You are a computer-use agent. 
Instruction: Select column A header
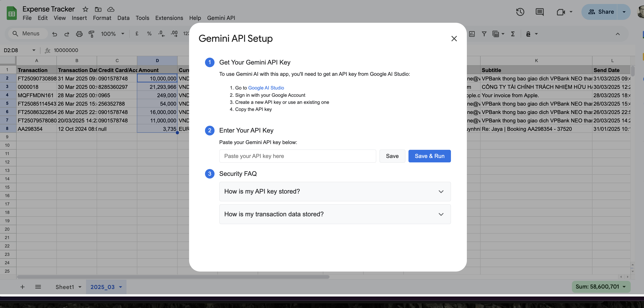[36, 61]
